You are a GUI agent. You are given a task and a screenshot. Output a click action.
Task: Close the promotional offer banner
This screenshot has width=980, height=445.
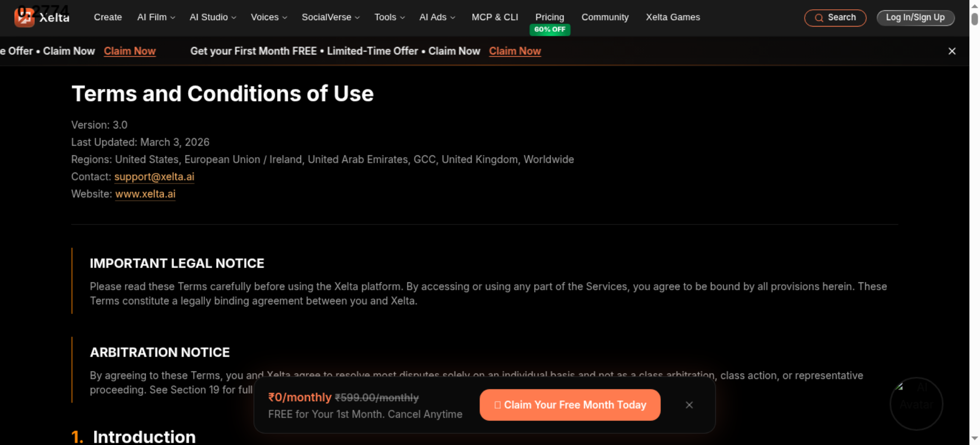coord(952,51)
